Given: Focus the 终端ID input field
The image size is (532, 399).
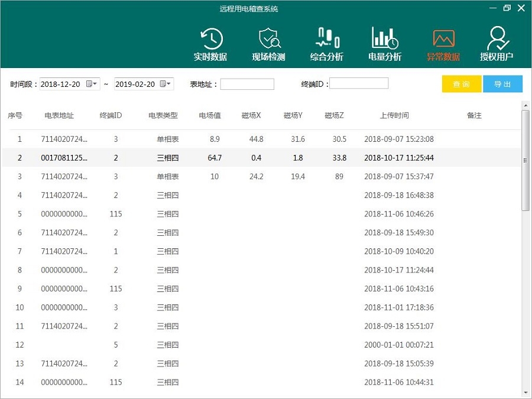Looking at the screenshot, I should [x=359, y=84].
